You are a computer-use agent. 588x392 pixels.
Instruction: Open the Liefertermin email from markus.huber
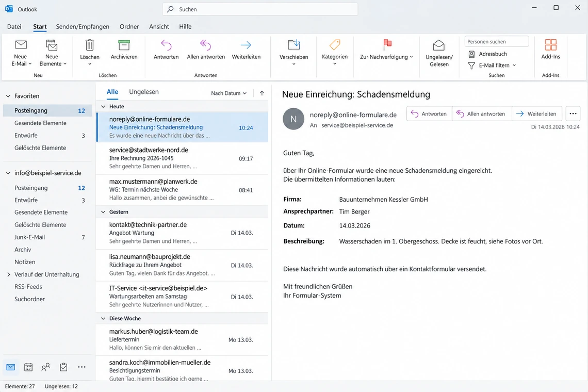click(x=182, y=340)
